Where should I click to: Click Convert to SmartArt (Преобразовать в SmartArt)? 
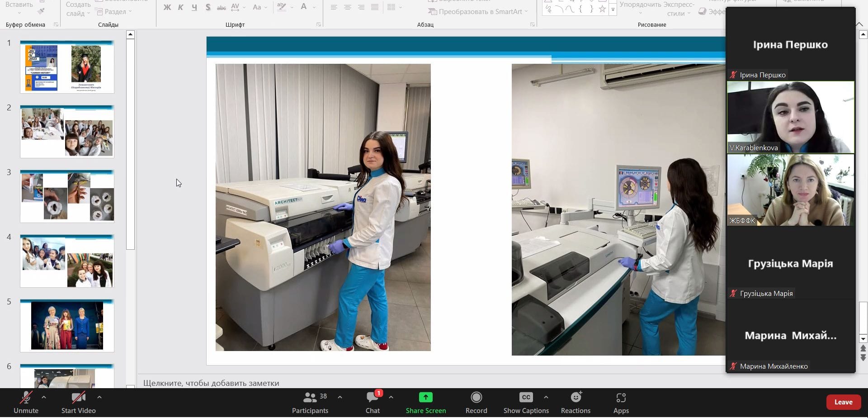tap(478, 12)
